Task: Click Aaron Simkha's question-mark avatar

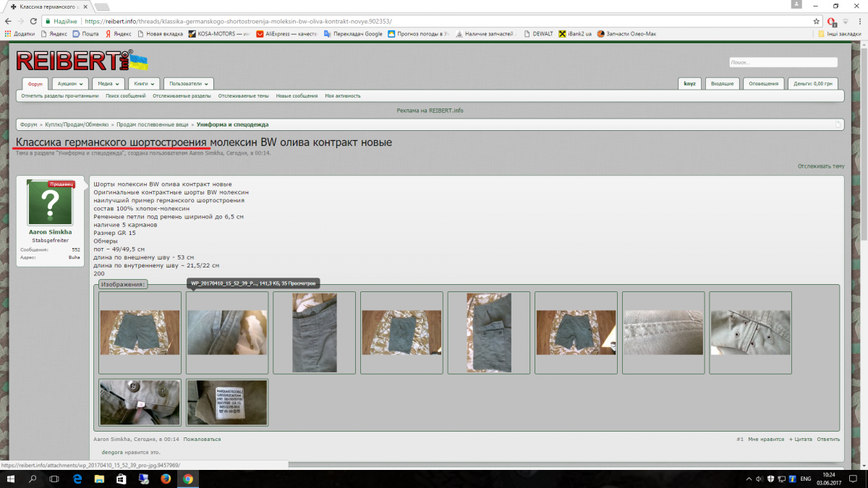Action: pyautogui.click(x=50, y=203)
